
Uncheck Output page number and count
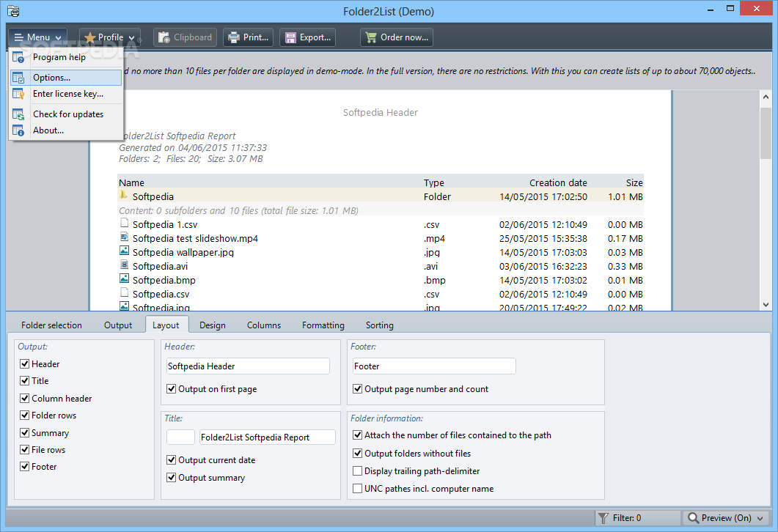[357, 389]
